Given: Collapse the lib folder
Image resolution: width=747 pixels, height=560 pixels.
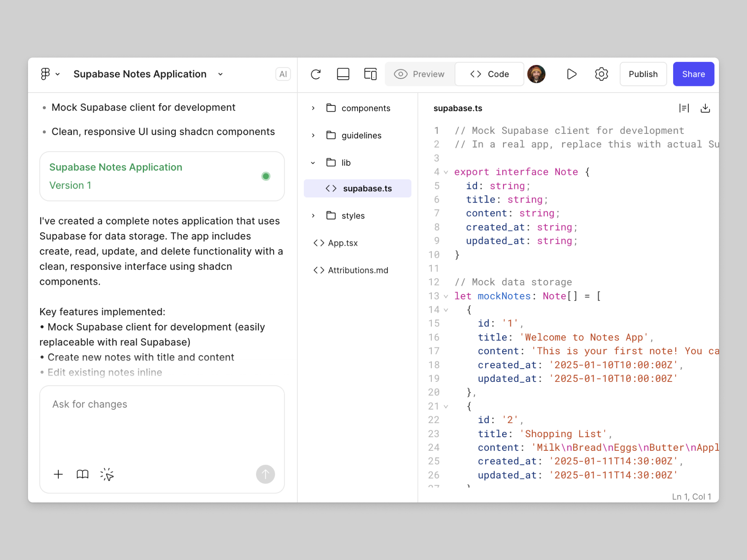Looking at the screenshot, I should click(313, 163).
